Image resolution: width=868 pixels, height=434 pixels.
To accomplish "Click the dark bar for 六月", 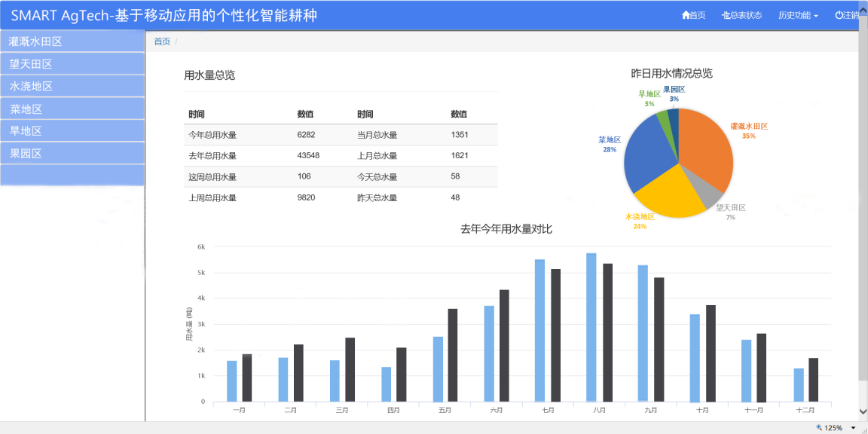I will tap(504, 345).
